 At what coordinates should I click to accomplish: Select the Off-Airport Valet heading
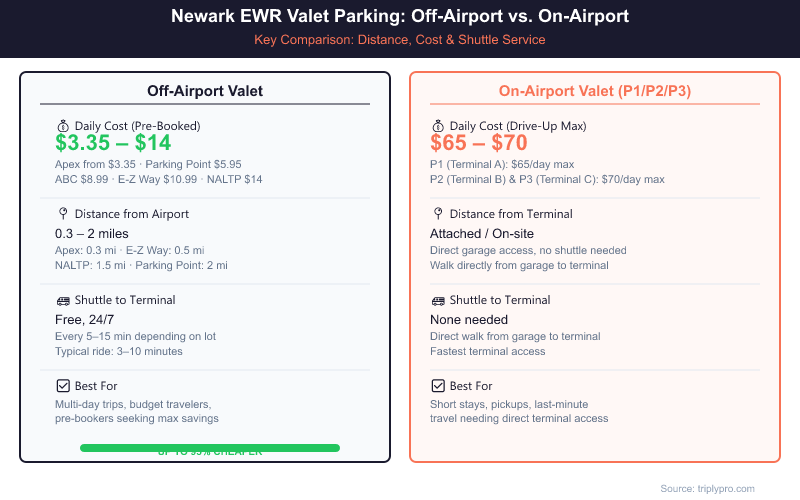point(205,92)
